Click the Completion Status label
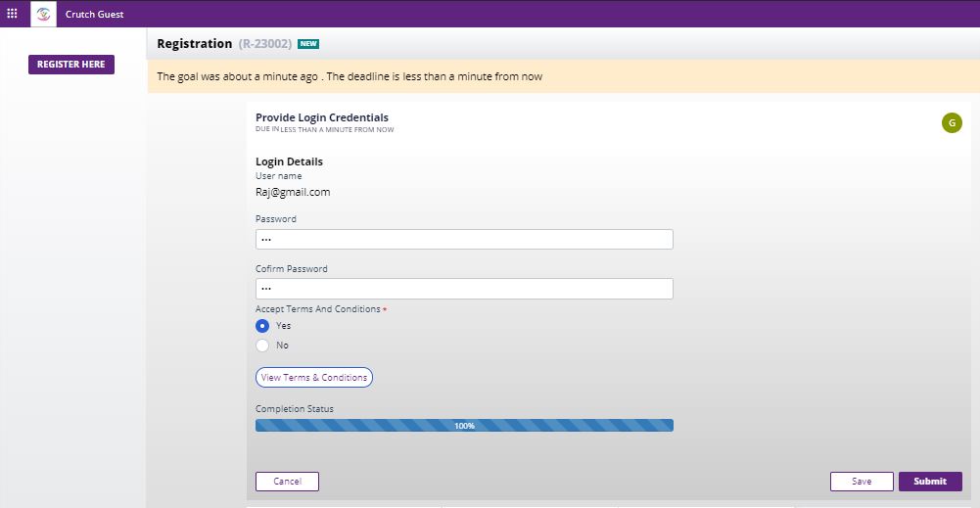The width and height of the screenshot is (980, 508). 295,408
